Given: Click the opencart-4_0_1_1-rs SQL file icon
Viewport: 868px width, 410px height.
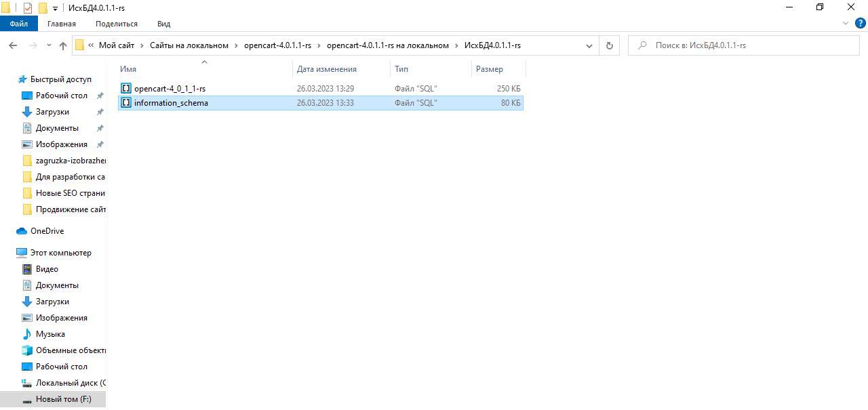Looking at the screenshot, I should pos(126,89).
